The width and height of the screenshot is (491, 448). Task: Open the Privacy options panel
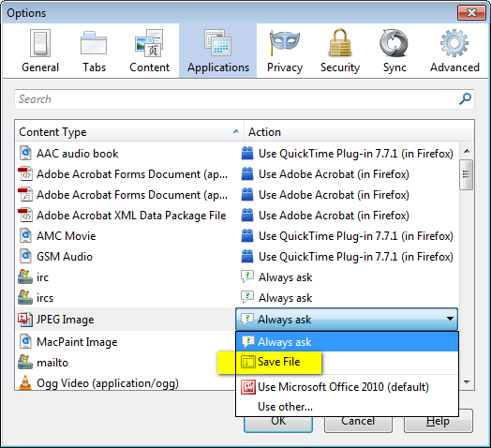click(x=285, y=51)
